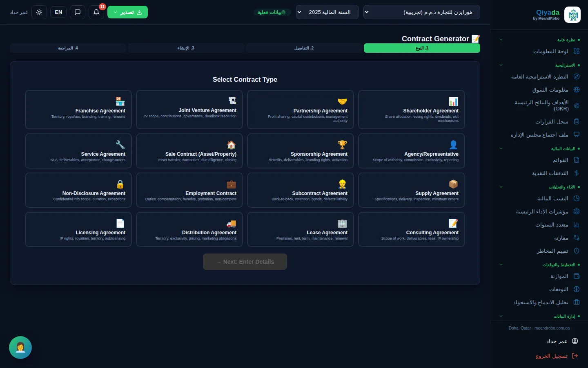Go to step 1 النوع tab
588x368 pixels.
pos(422,48)
